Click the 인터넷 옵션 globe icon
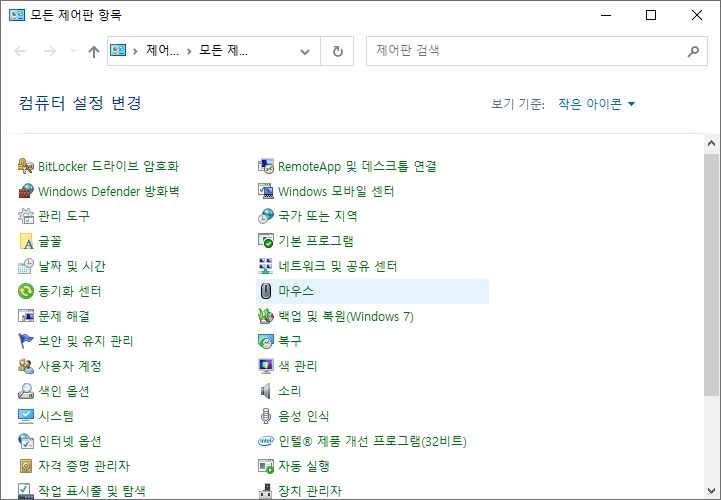The image size is (721, 500). point(26,441)
